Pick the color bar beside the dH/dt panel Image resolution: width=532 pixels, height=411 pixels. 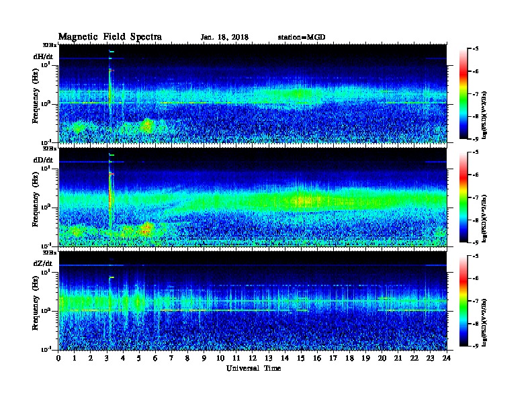click(463, 94)
